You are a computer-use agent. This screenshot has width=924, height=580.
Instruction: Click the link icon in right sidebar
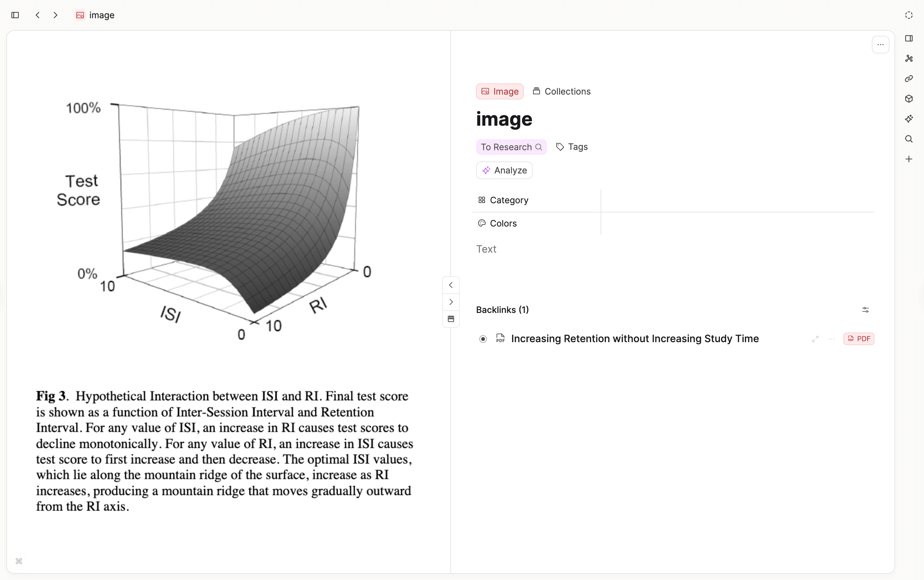coord(909,79)
